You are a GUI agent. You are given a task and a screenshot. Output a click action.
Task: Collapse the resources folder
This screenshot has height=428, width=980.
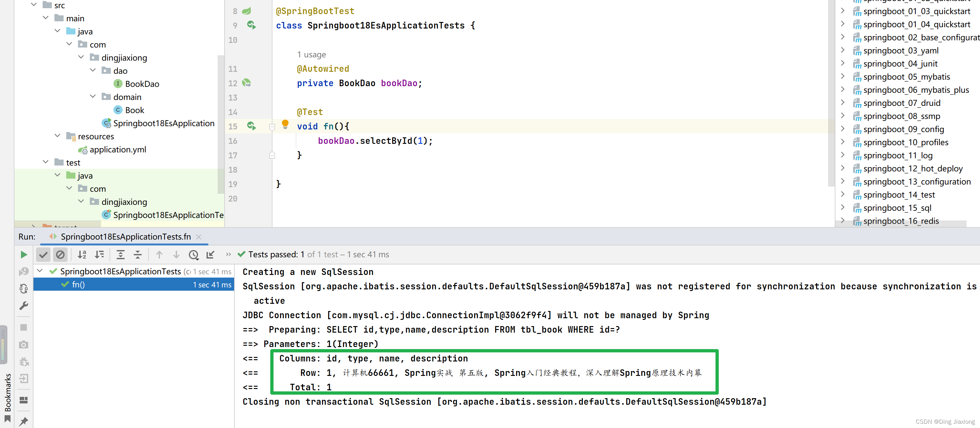point(57,136)
